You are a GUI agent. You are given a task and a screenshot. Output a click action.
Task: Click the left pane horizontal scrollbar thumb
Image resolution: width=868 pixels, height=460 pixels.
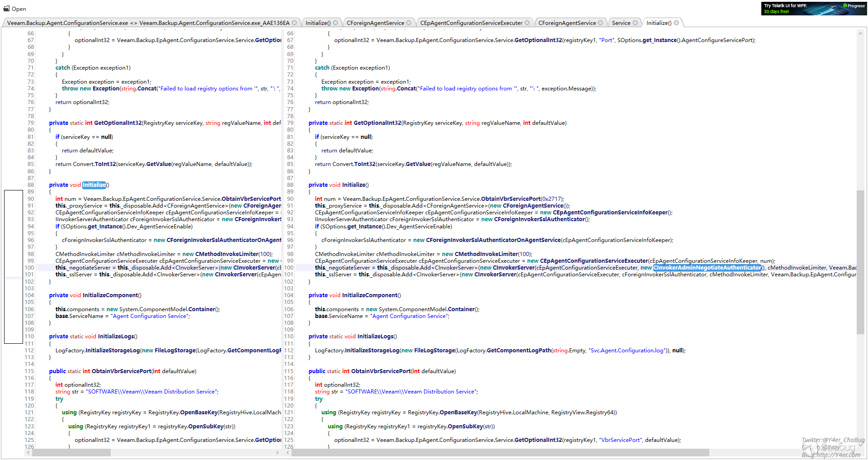tap(71, 452)
